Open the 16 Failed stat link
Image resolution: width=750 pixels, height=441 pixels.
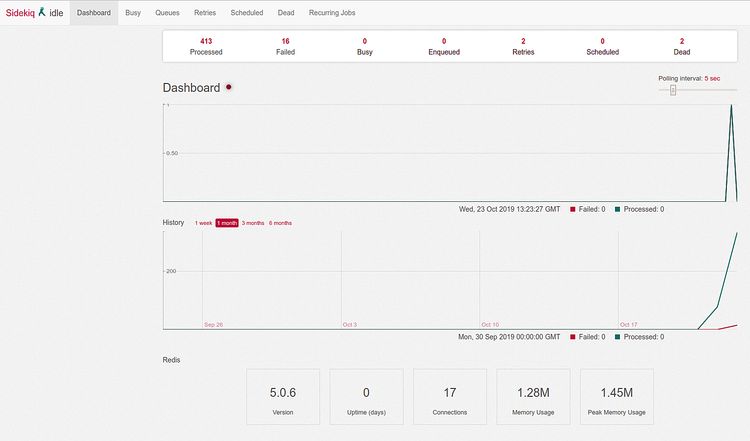285,46
